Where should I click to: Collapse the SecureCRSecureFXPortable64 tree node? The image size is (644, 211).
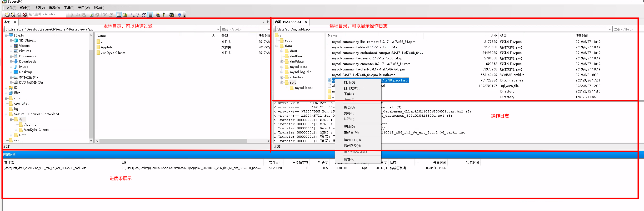(6, 114)
